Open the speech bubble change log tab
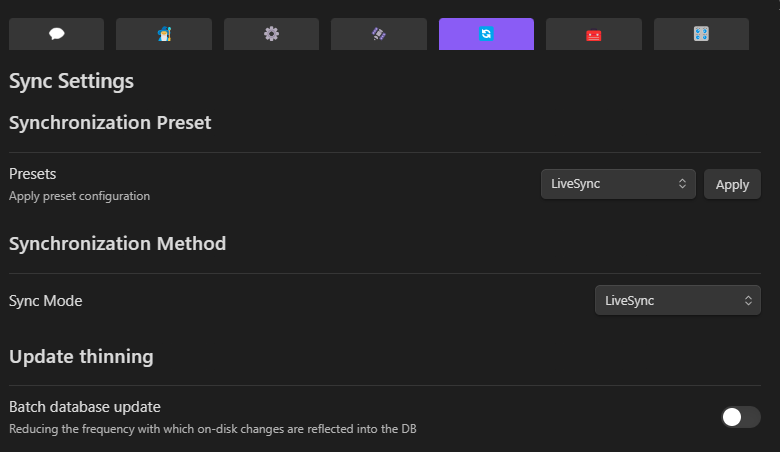Viewport: 780px width, 452px height. [56, 34]
